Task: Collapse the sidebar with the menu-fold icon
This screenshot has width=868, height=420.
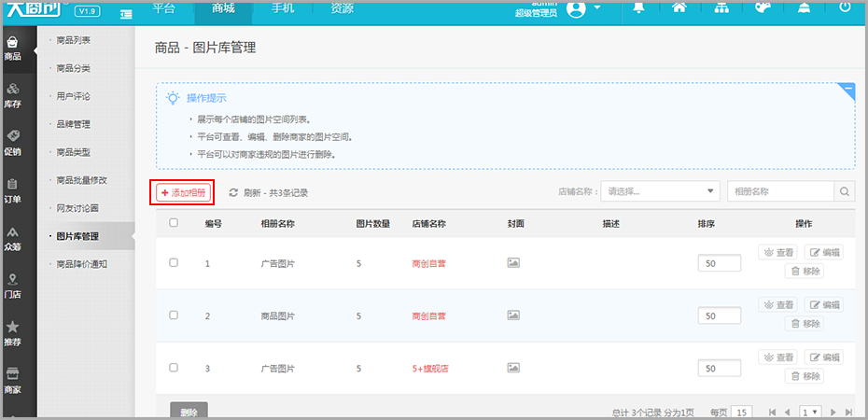Action: click(x=126, y=14)
